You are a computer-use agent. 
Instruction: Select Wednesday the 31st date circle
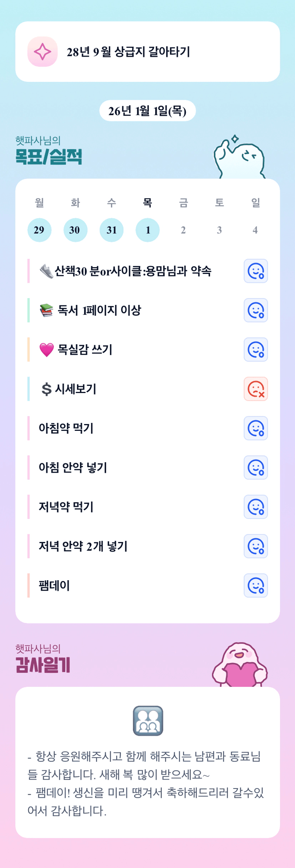(x=111, y=230)
